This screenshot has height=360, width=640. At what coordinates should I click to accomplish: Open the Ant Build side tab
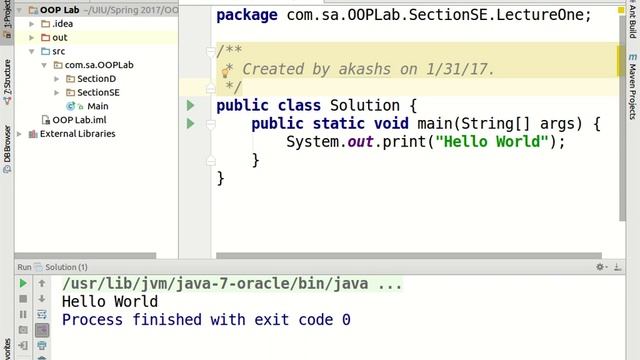[x=633, y=20]
